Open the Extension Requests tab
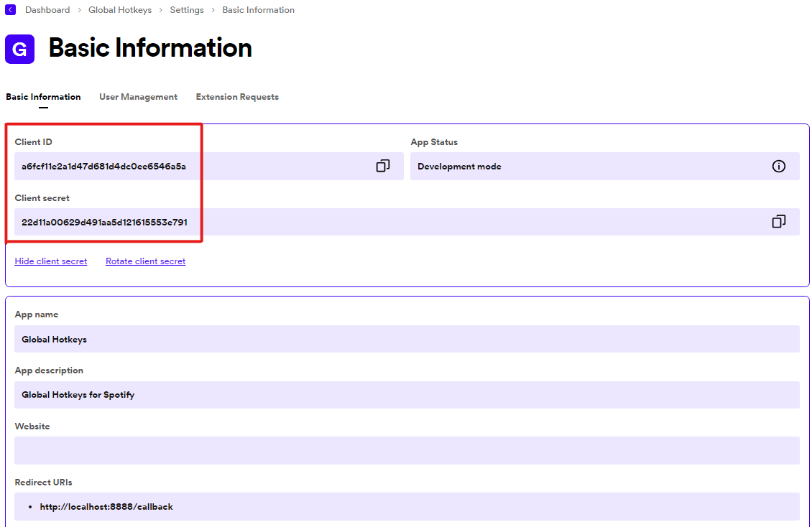 click(x=237, y=97)
